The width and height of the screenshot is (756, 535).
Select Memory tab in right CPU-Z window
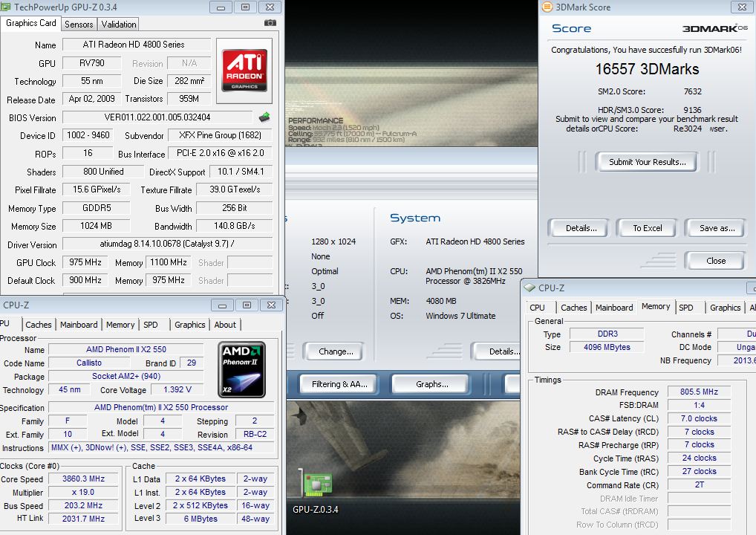pos(656,306)
